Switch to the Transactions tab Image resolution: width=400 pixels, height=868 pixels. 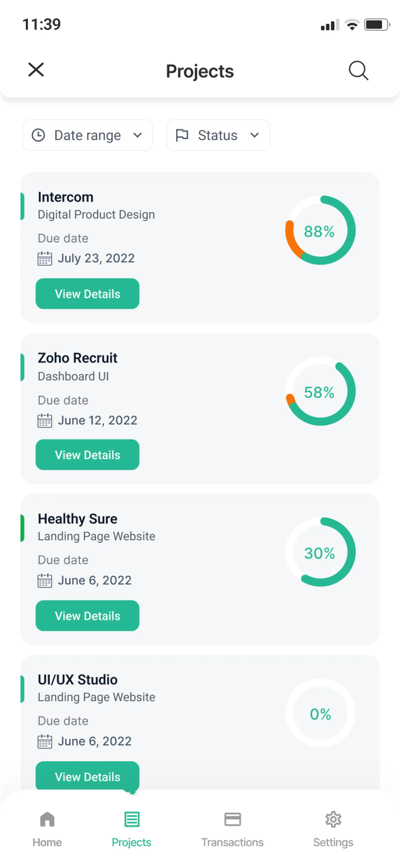pyautogui.click(x=232, y=829)
